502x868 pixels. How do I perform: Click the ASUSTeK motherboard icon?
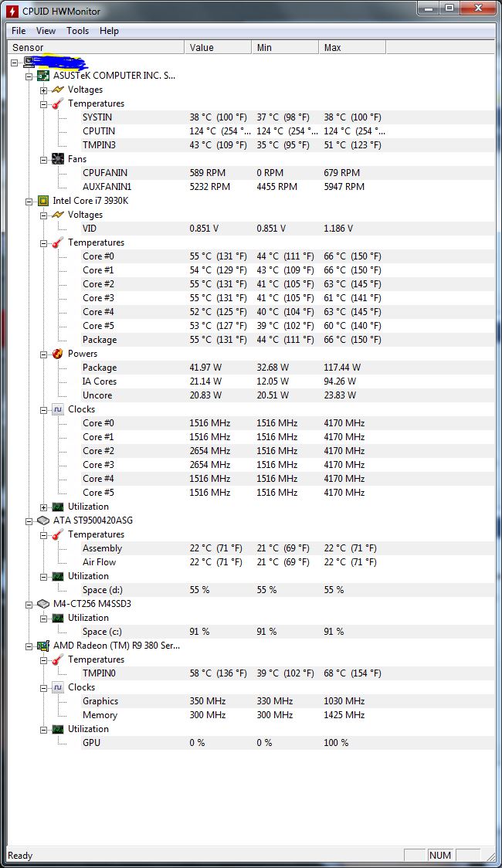[x=43, y=76]
